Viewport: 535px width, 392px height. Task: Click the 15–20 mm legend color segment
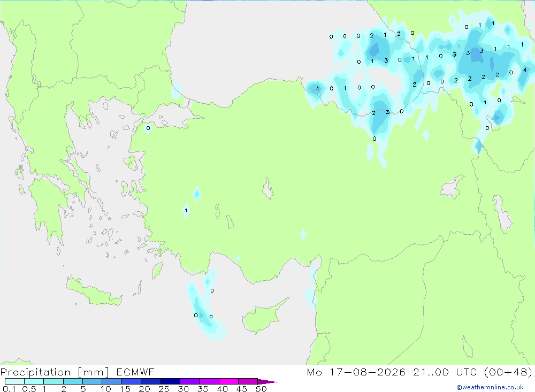pyautogui.click(x=131, y=381)
